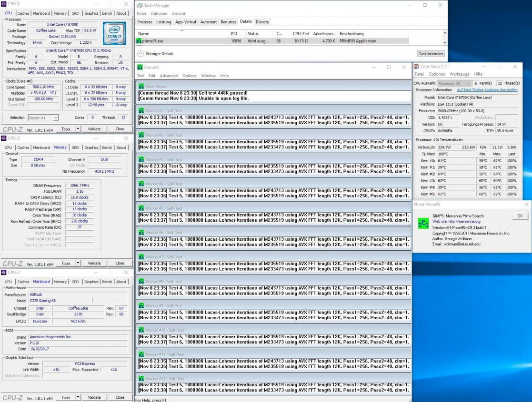This screenshot has height=402, width=532.
Task: Follow the Auf Intel-Treiber-Updates überprüfen link
Action: (x=487, y=90)
